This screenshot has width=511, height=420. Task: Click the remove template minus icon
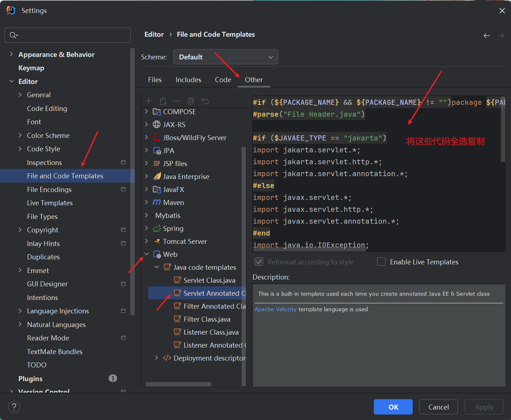click(176, 101)
